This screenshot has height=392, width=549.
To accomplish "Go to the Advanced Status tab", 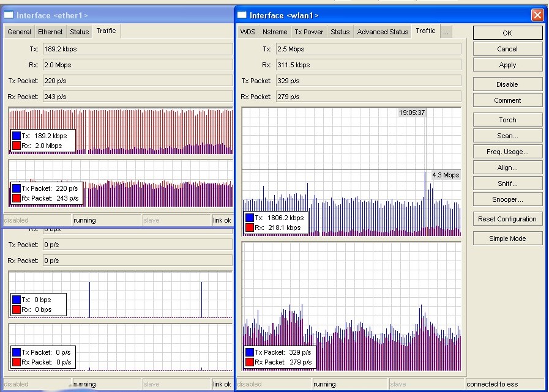I will [383, 32].
